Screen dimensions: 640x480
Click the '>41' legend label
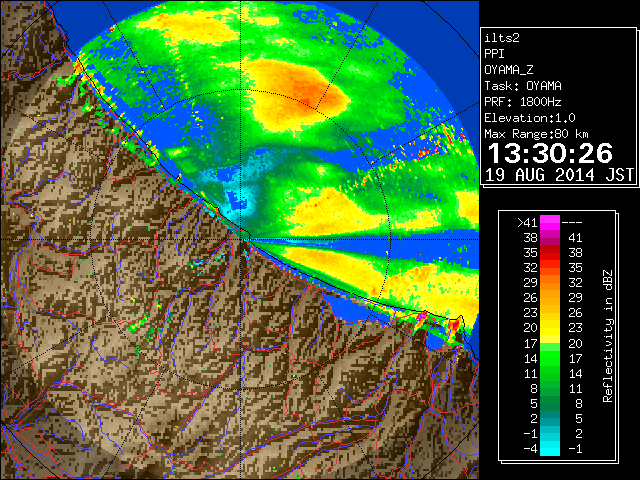coord(527,223)
